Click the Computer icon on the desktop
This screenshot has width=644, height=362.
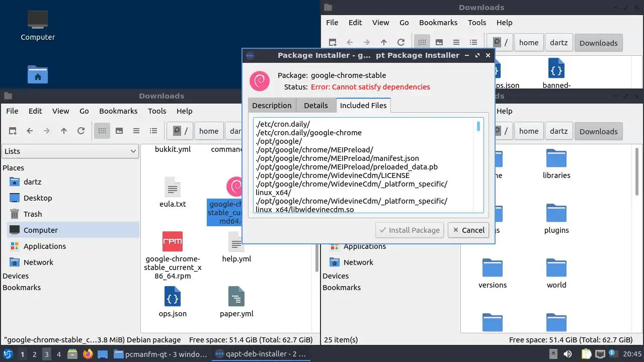coord(38,20)
